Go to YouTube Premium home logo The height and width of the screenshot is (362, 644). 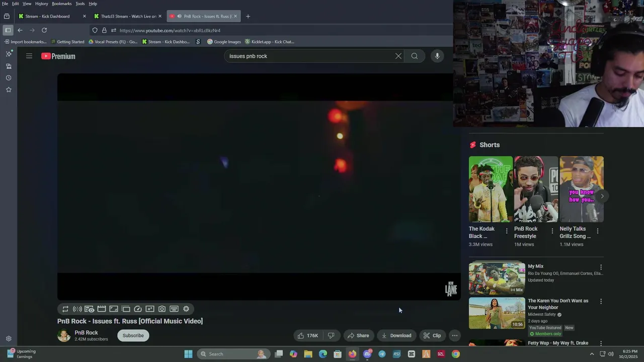(58, 56)
